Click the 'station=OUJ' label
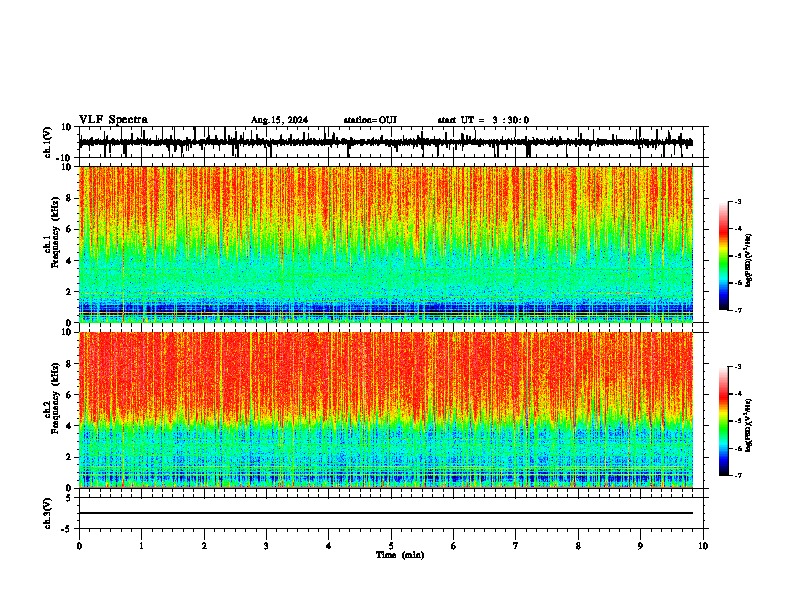This screenshot has width=792, height=612. (x=370, y=120)
